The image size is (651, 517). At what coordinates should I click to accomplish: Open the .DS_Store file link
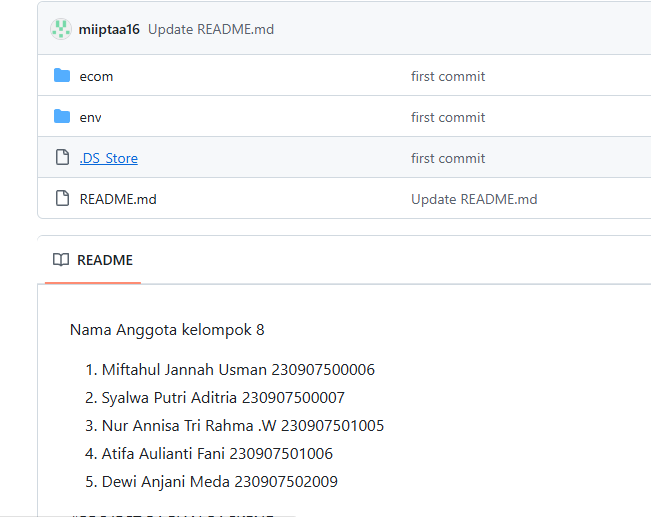[108, 158]
